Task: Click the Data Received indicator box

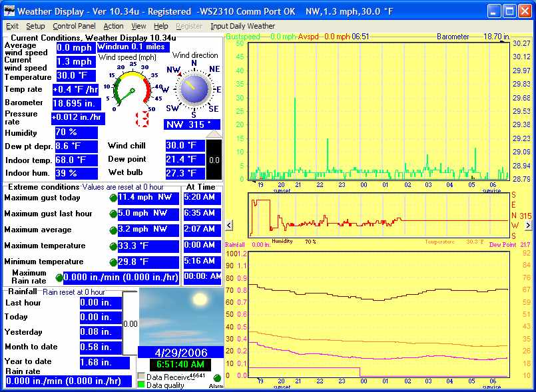Action: [x=141, y=376]
